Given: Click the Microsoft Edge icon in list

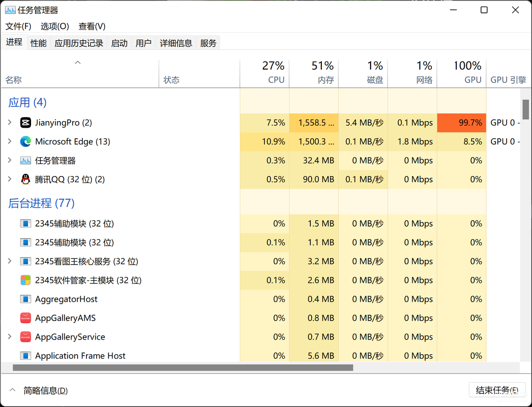Looking at the screenshot, I should (25, 142).
